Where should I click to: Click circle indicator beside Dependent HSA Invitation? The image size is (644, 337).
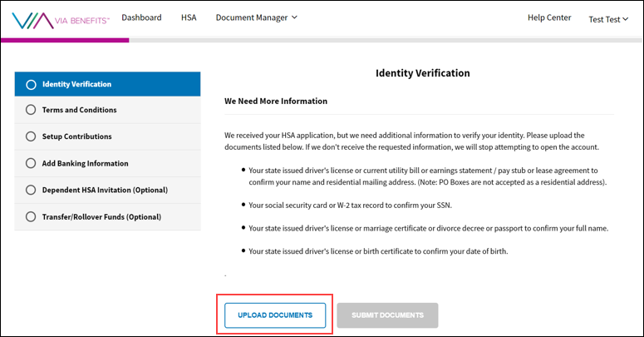(x=31, y=190)
